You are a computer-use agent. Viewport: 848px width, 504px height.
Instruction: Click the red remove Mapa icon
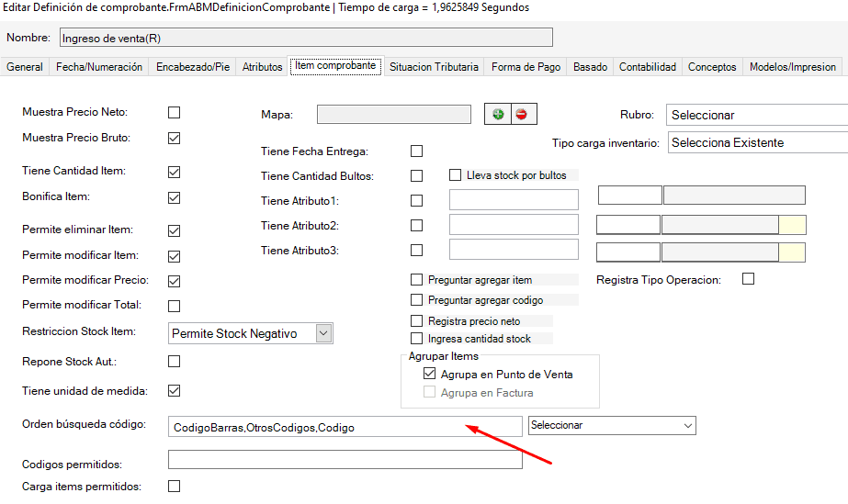click(523, 114)
